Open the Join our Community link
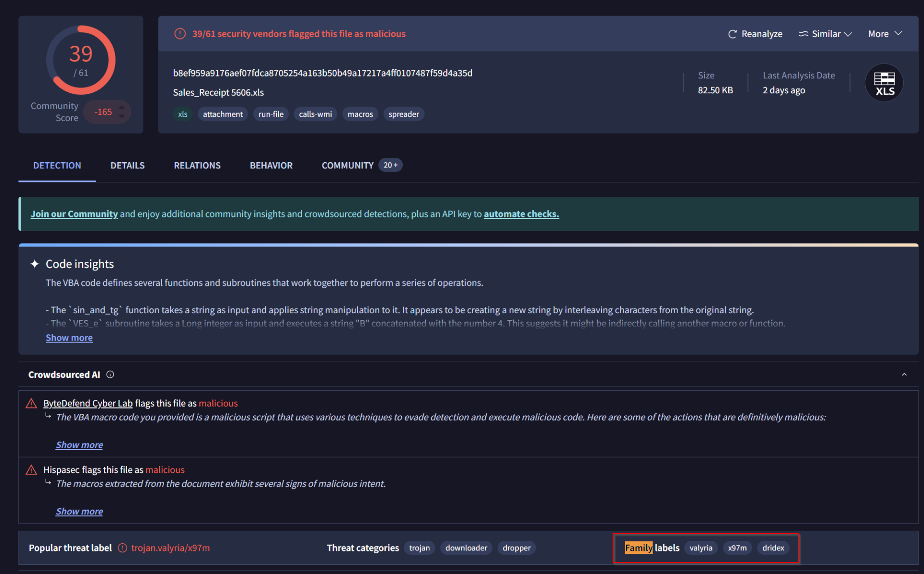Screen dimensions: 924x574 click(74, 214)
